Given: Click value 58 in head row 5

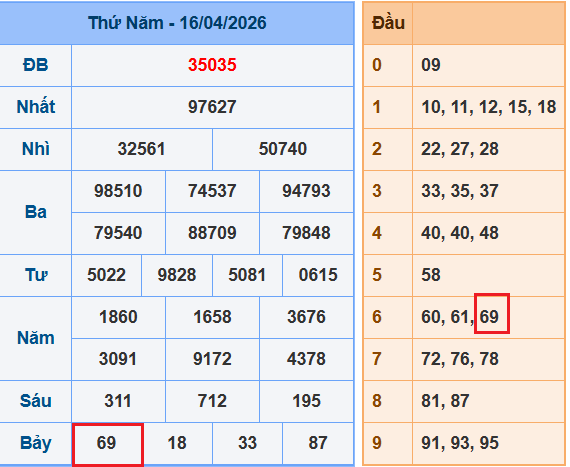Looking at the screenshot, I should pyautogui.click(x=431, y=275).
